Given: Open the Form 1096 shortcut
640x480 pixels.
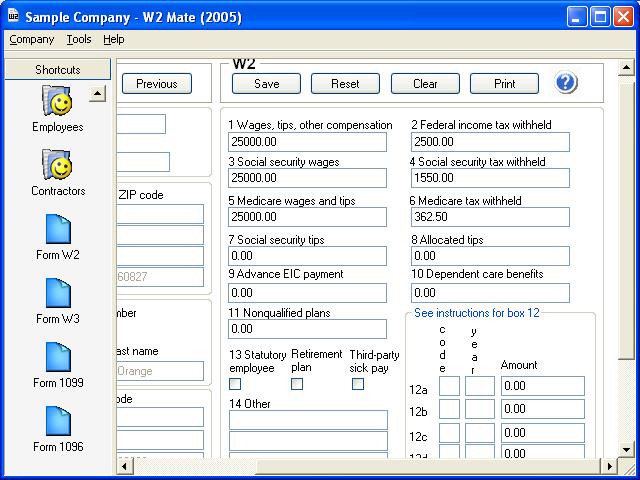Looking at the screenshot, I should 58,429.
